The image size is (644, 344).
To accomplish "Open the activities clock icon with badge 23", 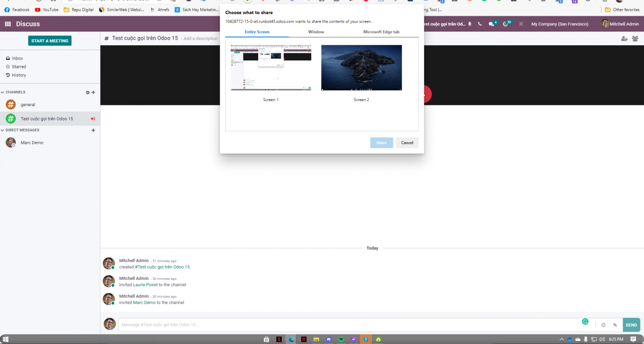I will pyautogui.click(x=506, y=24).
